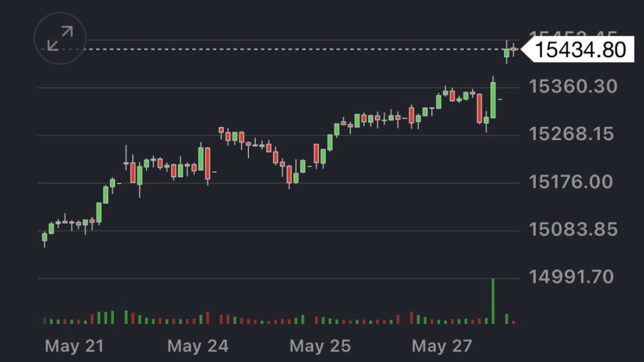The height and width of the screenshot is (362, 644).
Task: Click the current price tag 15434.80
Action: 580,49
